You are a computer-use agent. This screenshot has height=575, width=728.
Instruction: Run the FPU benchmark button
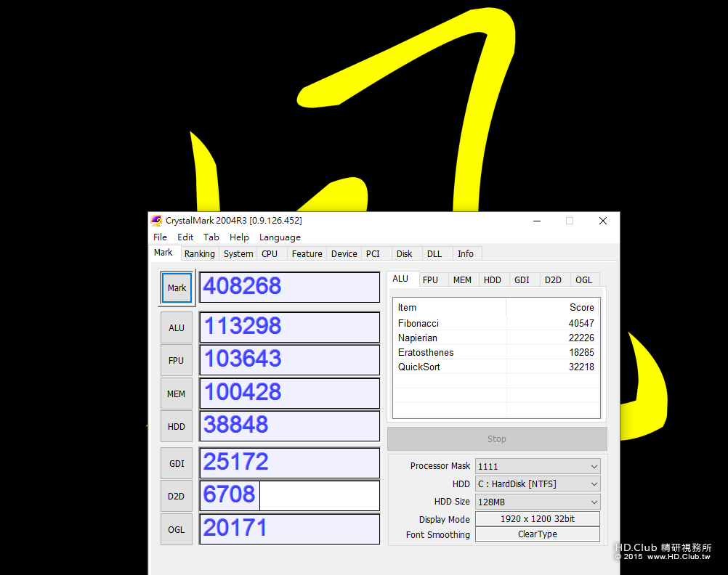[177, 361]
